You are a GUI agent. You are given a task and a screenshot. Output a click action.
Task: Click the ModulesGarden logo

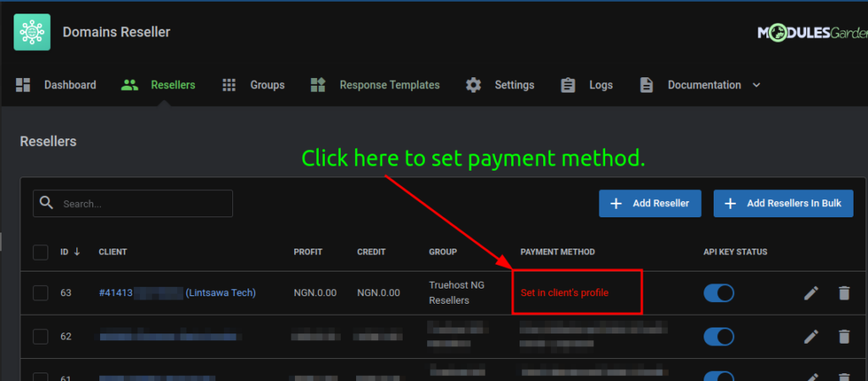812,34
